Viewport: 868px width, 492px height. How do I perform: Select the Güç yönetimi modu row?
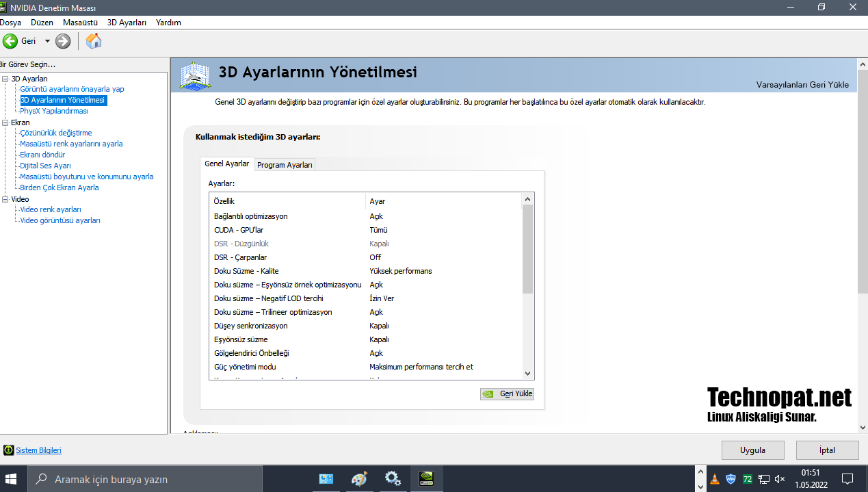pos(366,367)
